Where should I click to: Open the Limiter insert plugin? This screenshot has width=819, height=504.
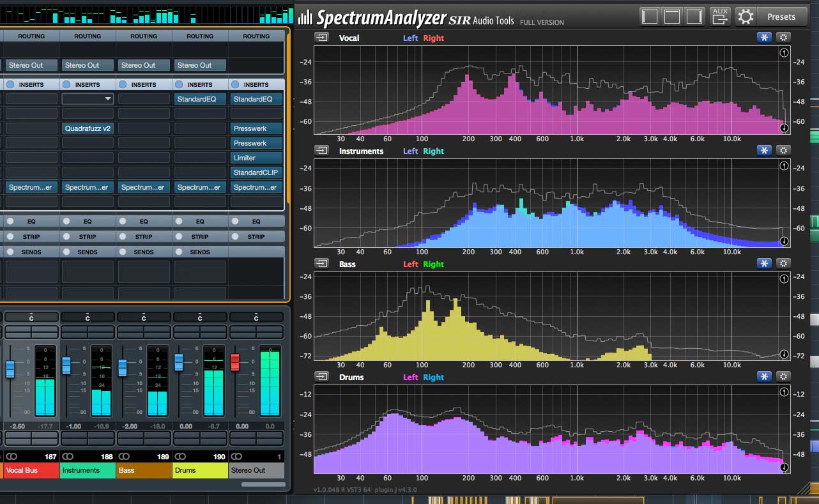[x=256, y=158]
